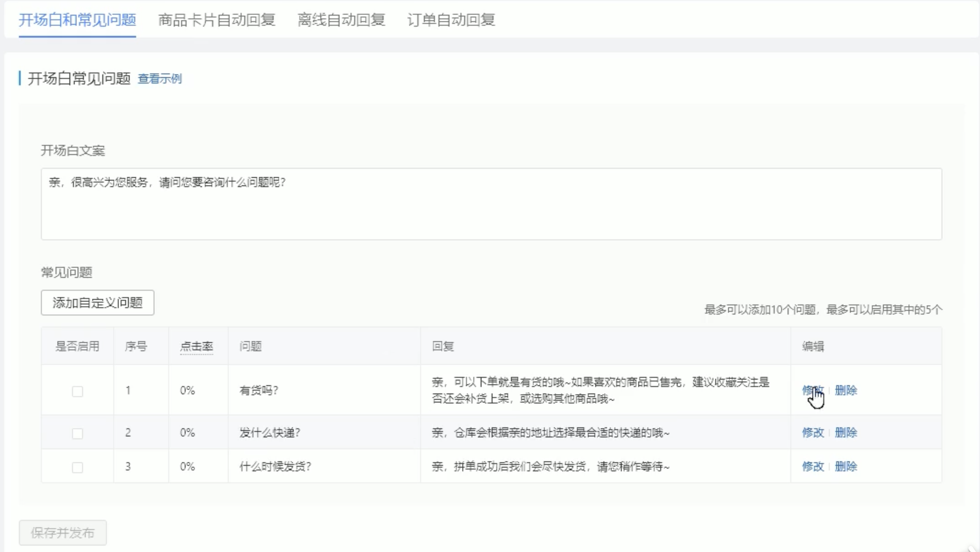This screenshot has height=552, width=980.
Task: Click 回复 column header
Action: [443, 346]
